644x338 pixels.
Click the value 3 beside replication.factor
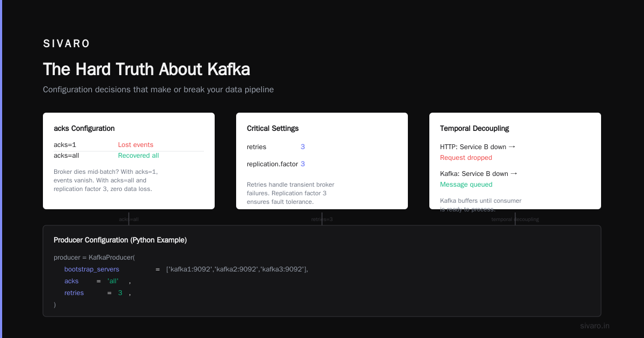[303, 164]
